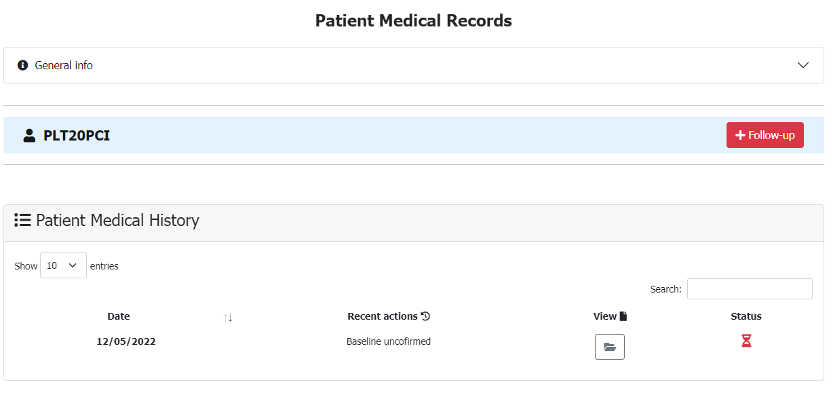832x394 pixels.
Task: Focus the Search input field
Action: 749,289
